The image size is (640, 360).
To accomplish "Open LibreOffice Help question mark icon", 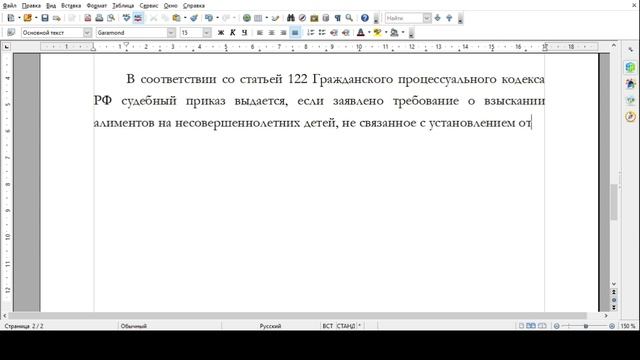I will tap(365, 18).
